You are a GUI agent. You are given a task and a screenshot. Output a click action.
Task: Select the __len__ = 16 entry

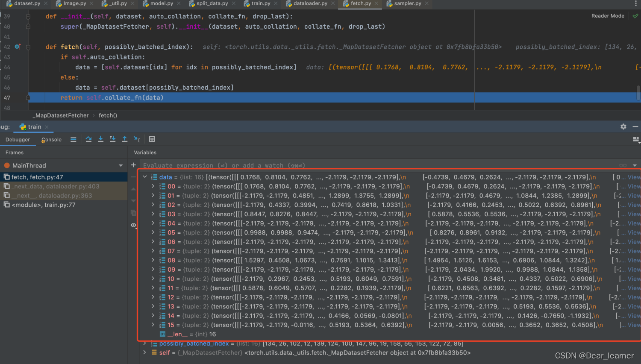coord(188,335)
